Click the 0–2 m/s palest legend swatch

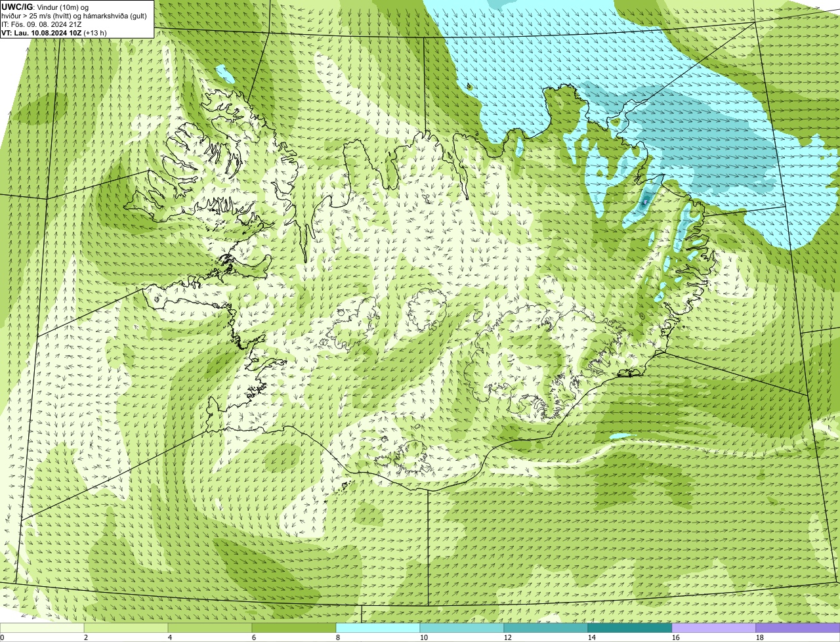(42, 628)
